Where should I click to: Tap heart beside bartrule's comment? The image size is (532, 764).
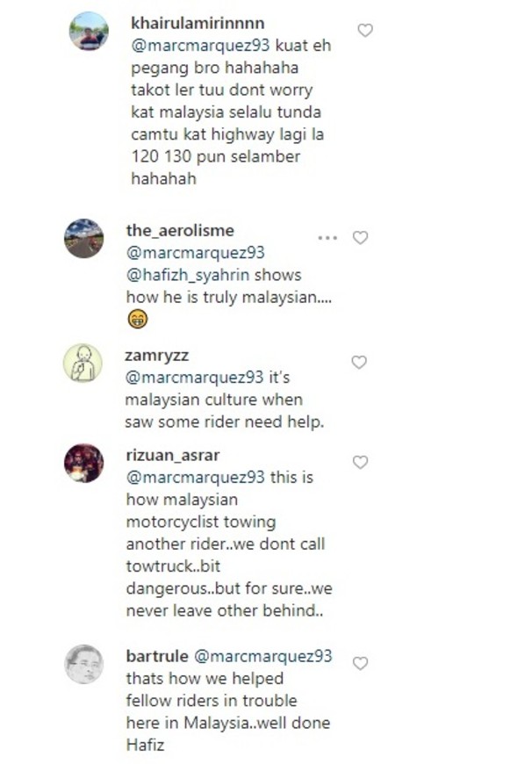[360, 663]
